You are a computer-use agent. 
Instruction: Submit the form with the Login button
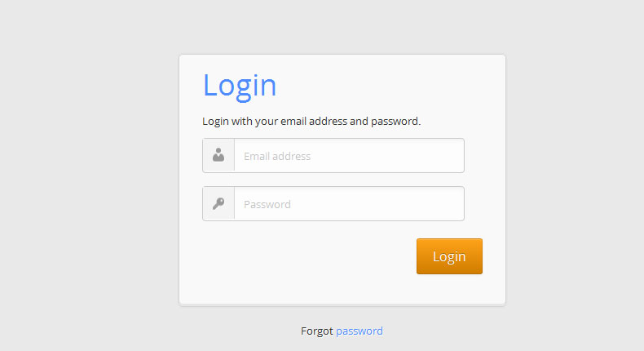(x=449, y=256)
